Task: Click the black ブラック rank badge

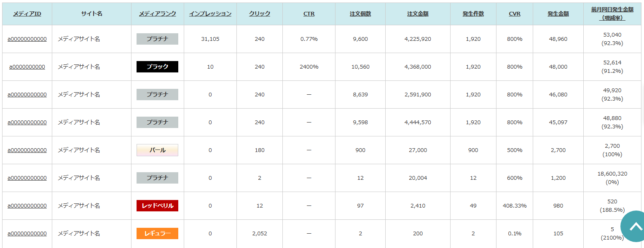Action: 157,67
